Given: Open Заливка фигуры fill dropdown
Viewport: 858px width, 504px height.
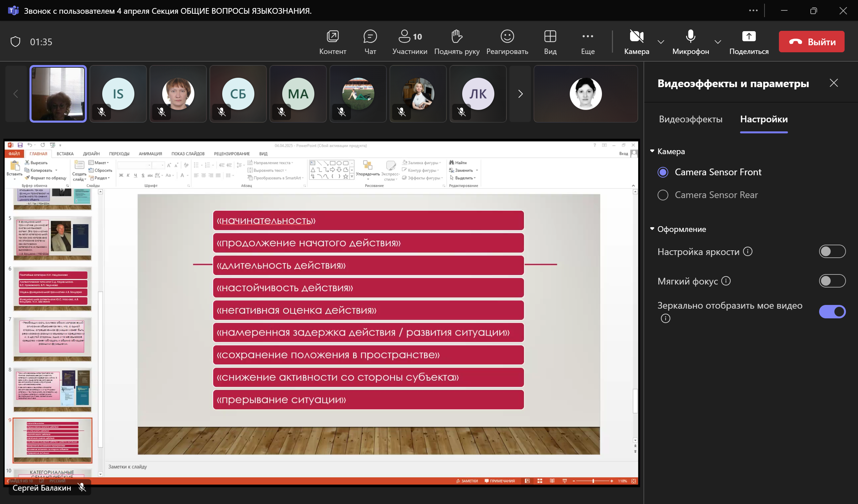Looking at the screenshot, I should [x=421, y=163].
